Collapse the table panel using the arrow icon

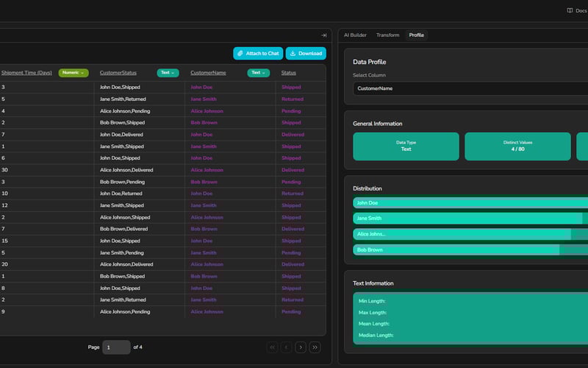pyautogui.click(x=323, y=35)
